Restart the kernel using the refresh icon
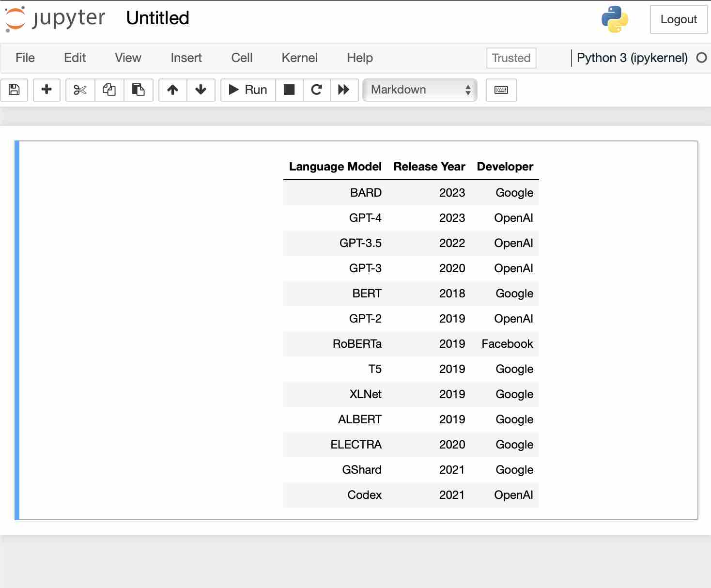This screenshot has height=588, width=711. pos(316,90)
